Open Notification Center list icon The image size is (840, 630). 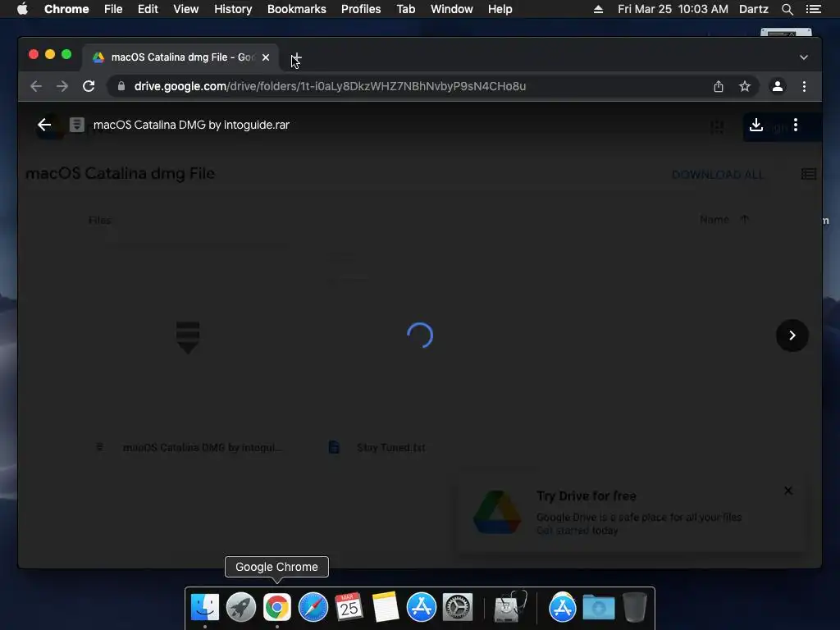coord(813,9)
